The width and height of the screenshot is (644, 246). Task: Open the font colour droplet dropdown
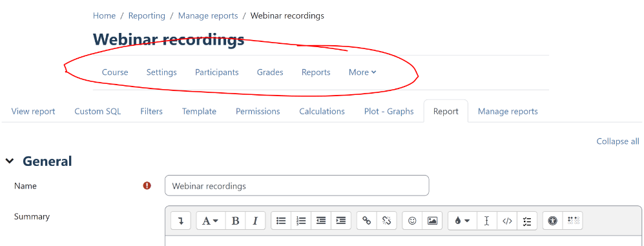tap(462, 221)
